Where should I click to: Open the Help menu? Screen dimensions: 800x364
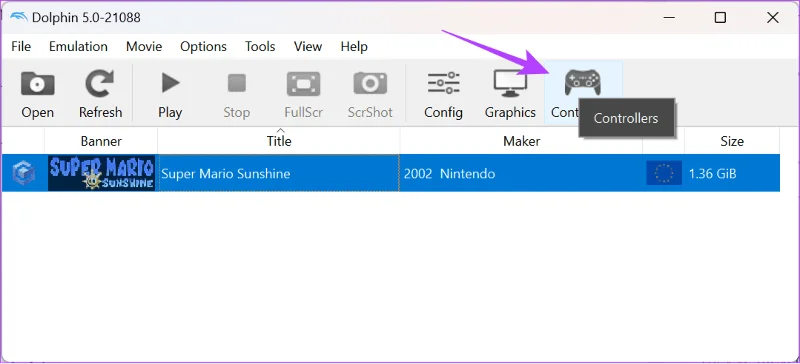click(354, 46)
